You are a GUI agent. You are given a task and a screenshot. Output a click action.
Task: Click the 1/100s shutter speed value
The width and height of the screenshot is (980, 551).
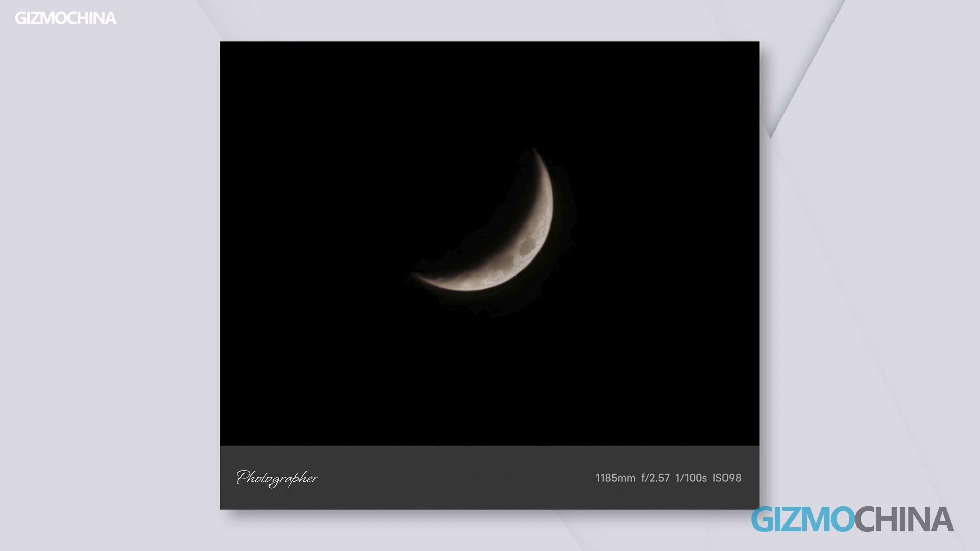(691, 478)
